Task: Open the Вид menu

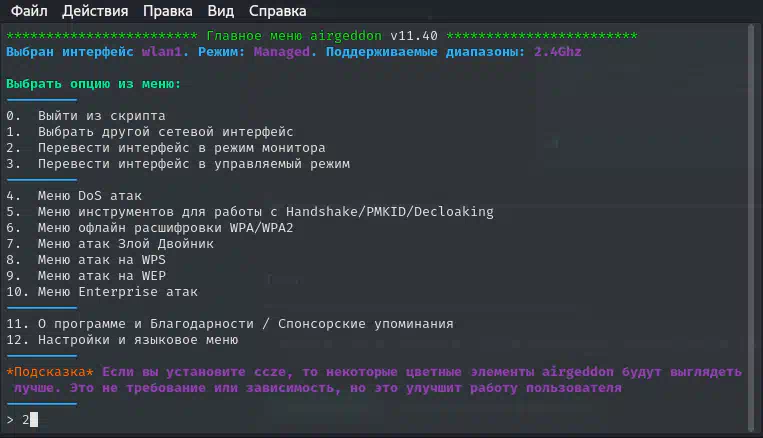Action: [220, 11]
